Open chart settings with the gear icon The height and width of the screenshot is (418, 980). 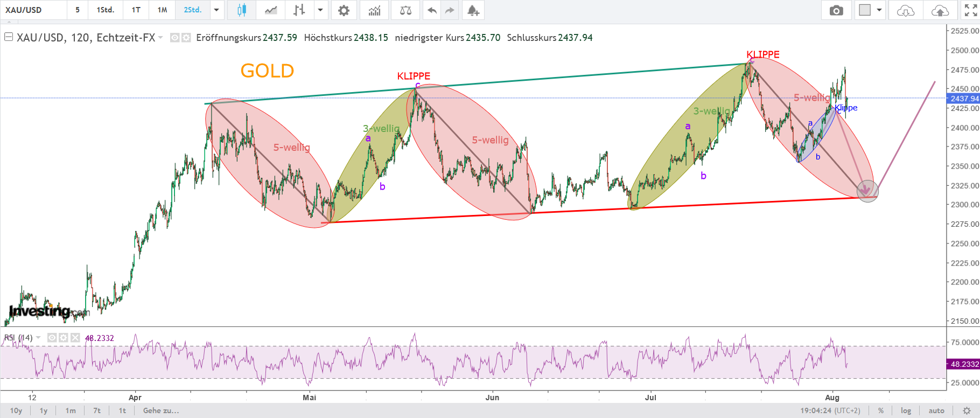344,10
